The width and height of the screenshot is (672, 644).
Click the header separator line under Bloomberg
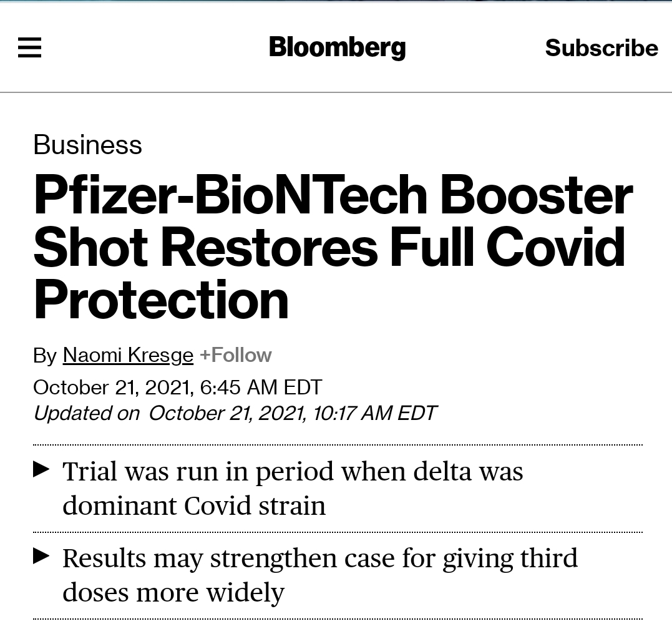(336, 92)
